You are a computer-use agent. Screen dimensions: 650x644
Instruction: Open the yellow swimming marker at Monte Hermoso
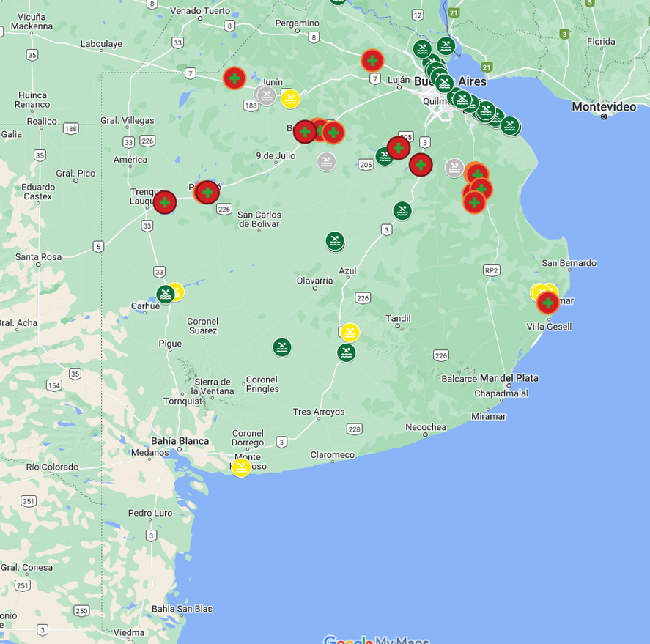(240, 467)
